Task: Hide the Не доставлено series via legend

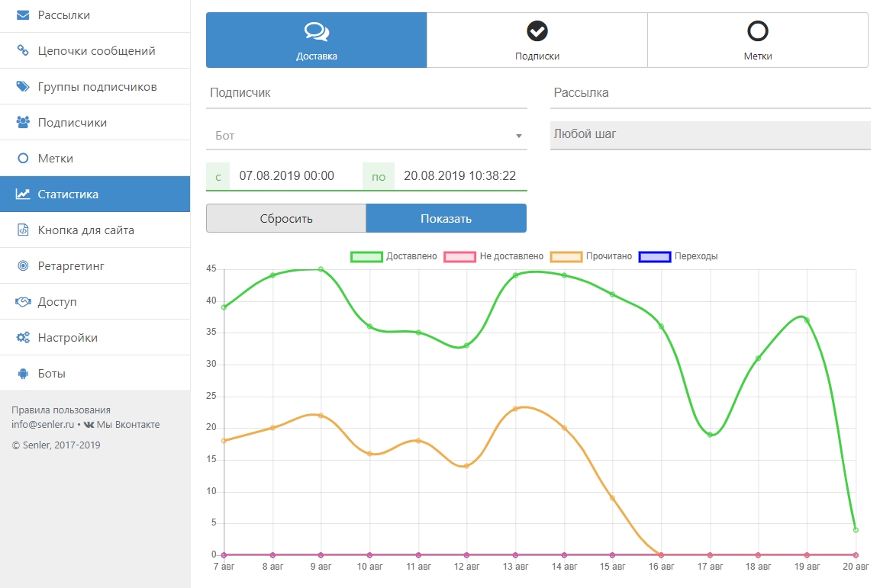Action: pyautogui.click(x=495, y=256)
